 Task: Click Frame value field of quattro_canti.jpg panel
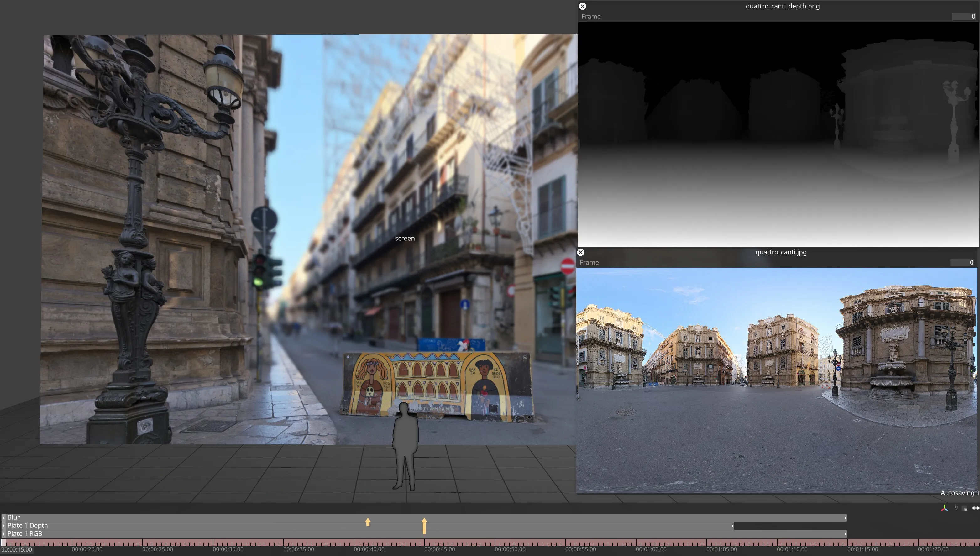963,262
